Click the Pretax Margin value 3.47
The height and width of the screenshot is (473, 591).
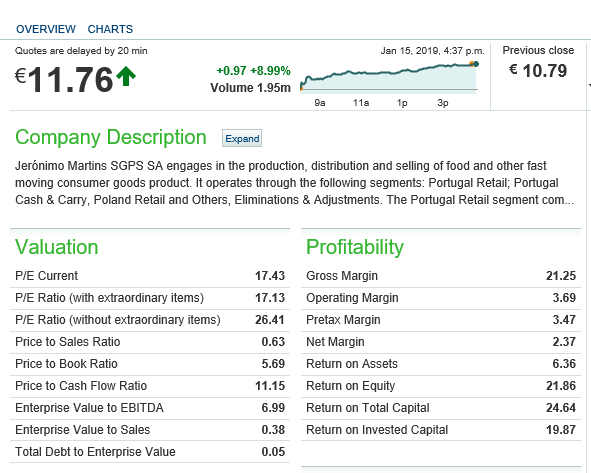click(x=564, y=320)
